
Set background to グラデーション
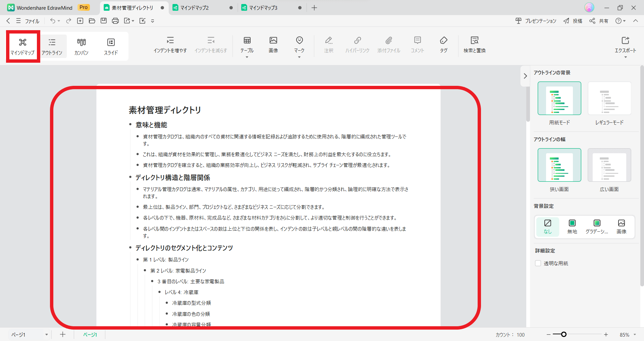pyautogui.click(x=597, y=227)
